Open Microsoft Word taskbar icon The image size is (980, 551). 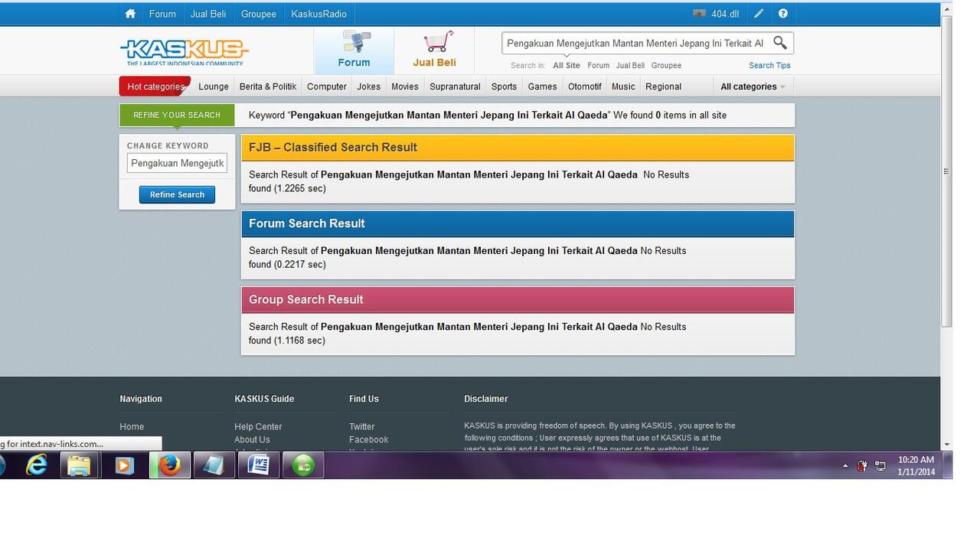tap(259, 465)
